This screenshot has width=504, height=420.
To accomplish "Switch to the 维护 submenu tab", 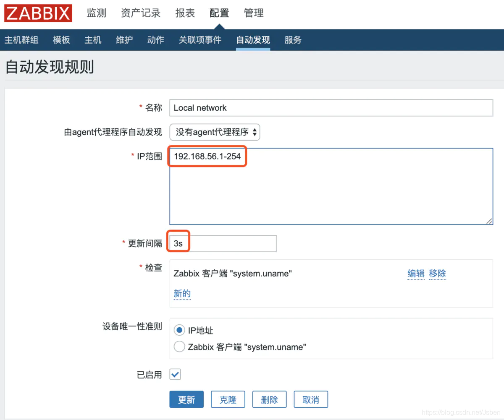I will coord(124,40).
